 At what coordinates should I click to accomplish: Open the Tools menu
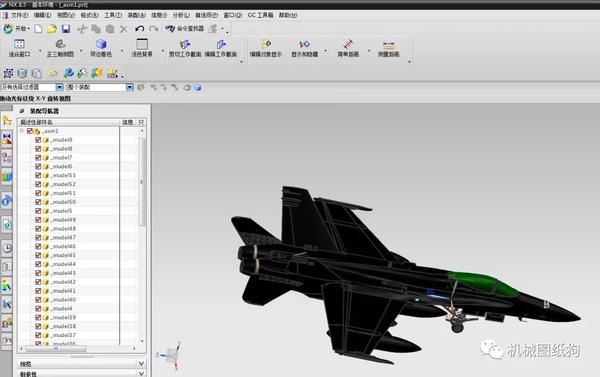pyautogui.click(x=113, y=15)
